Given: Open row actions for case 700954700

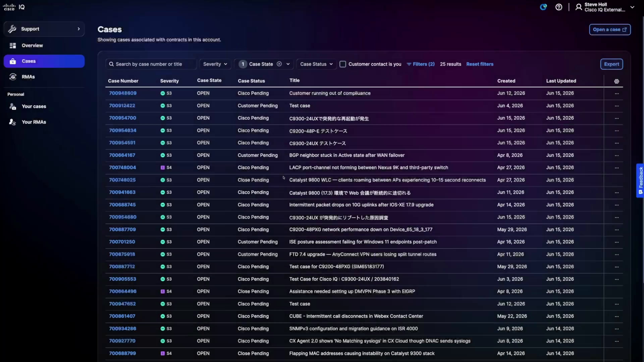Looking at the screenshot, I should [616, 118].
